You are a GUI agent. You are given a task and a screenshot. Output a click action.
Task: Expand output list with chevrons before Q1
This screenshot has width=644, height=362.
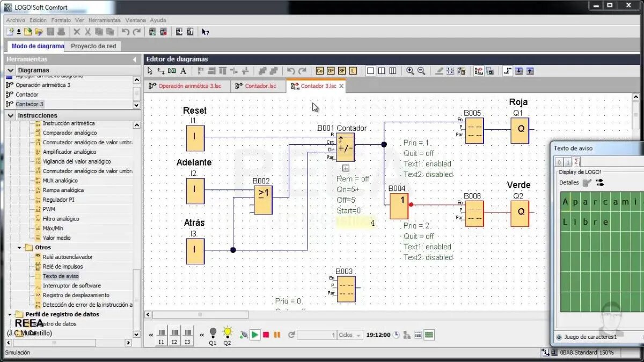pos(202,335)
